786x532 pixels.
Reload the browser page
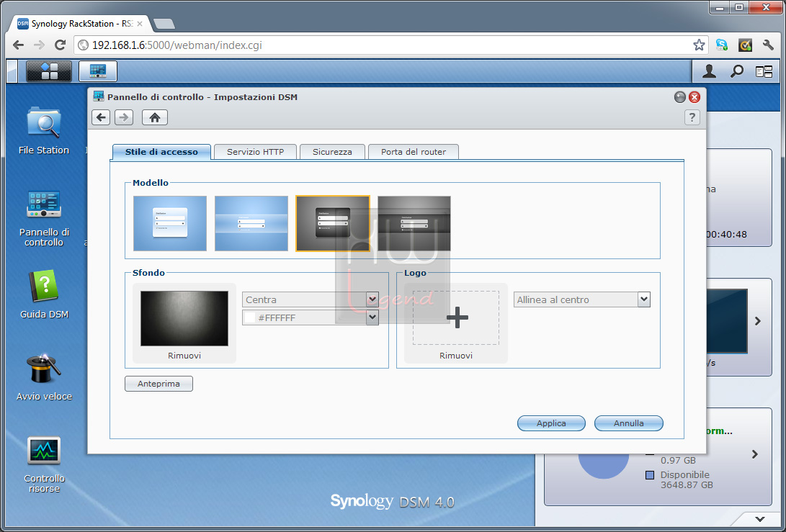(x=60, y=45)
